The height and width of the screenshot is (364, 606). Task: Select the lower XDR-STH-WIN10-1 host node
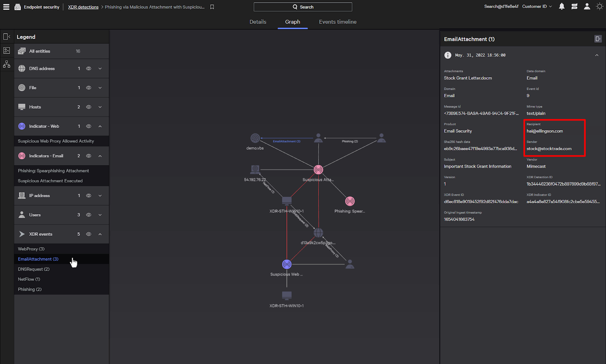click(287, 295)
